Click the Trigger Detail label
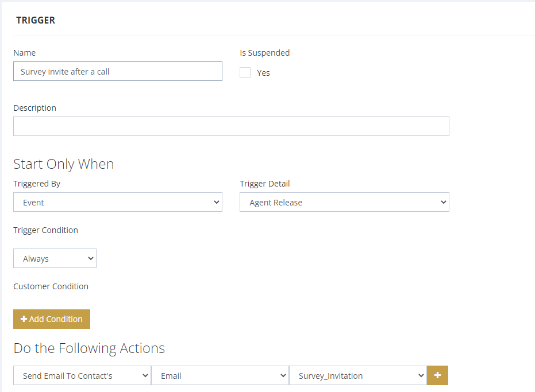The image size is (535, 392). (265, 184)
